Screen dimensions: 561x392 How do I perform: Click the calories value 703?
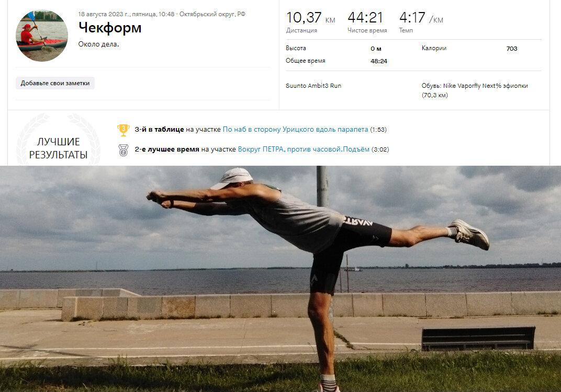coord(512,49)
